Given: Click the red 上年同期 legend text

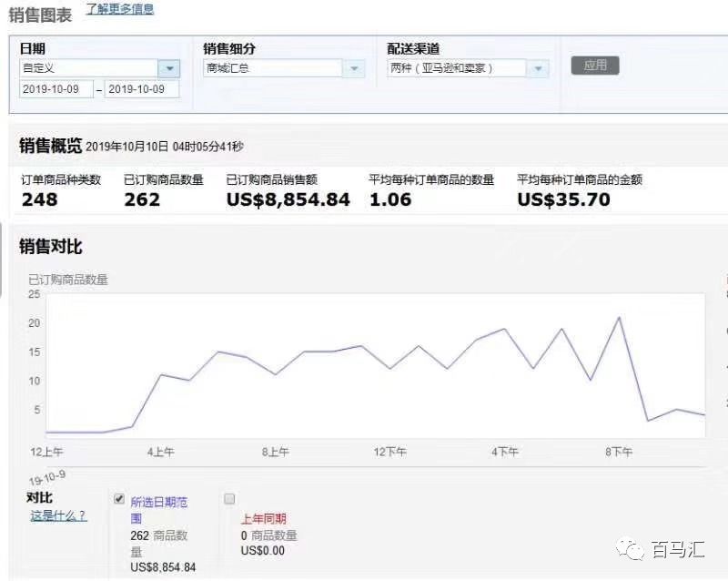Looking at the screenshot, I should tap(263, 519).
